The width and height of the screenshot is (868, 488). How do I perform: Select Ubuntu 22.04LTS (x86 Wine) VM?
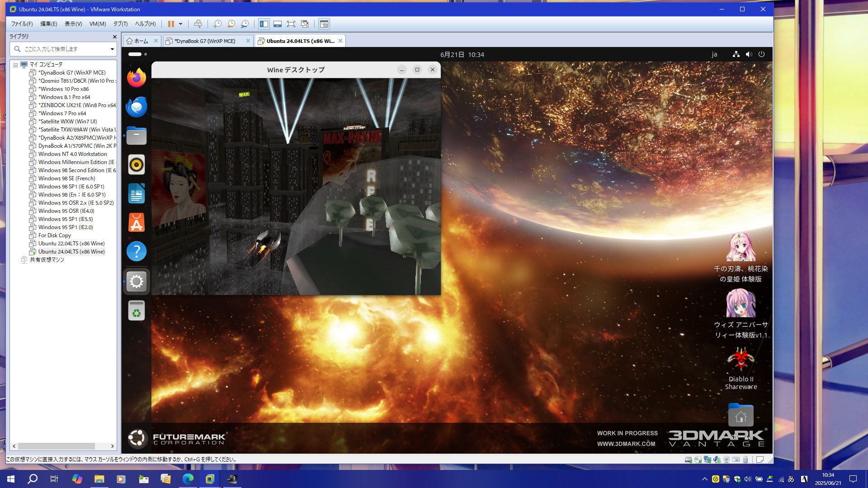[x=71, y=244]
